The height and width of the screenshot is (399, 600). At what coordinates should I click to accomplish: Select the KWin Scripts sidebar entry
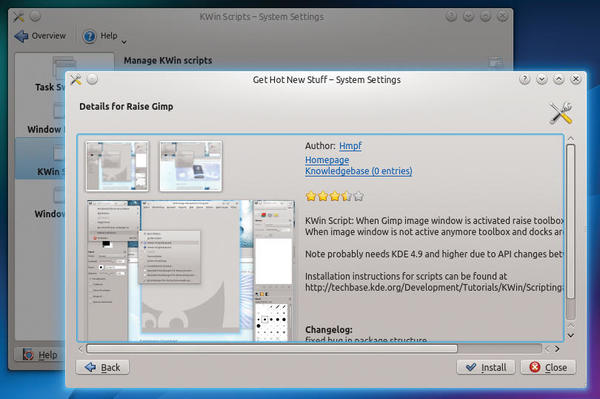point(40,159)
